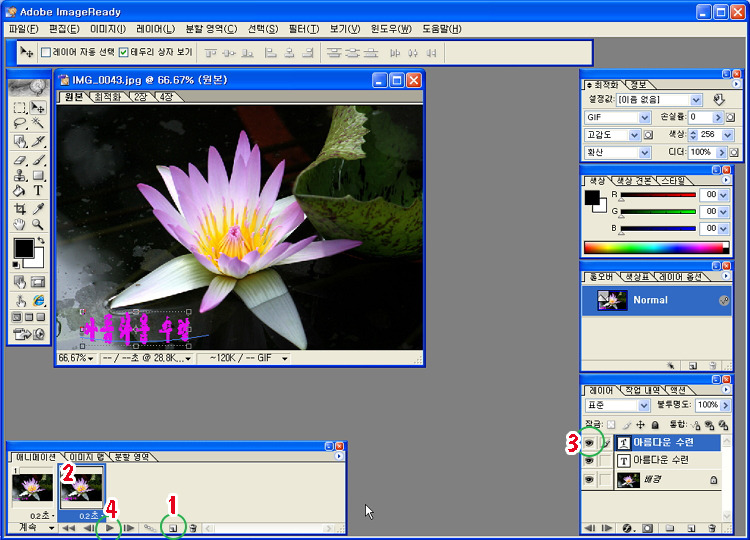Delete animation frame with trash icon
This screenshot has height=540, width=750.
pyautogui.click(x=192, y=527)
